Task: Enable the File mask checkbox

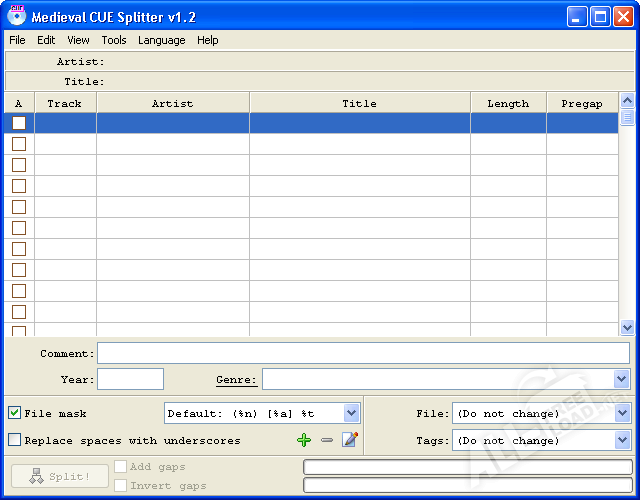Action: coord(15,413)
